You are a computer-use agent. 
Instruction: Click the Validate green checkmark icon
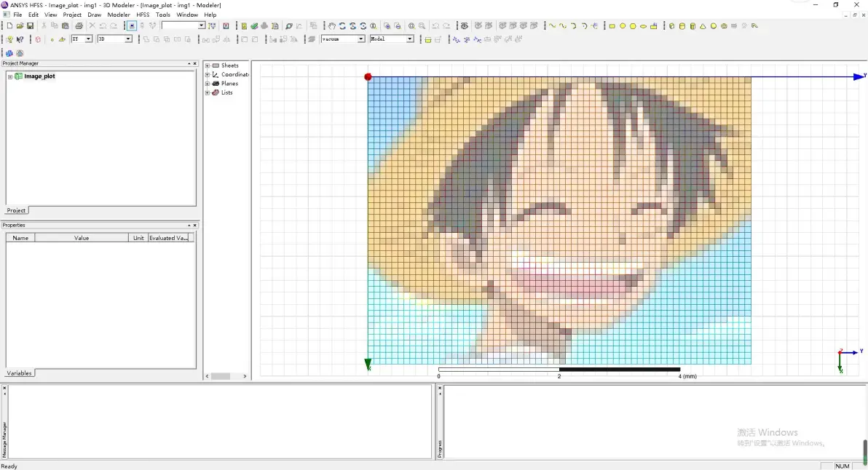pyautogui.click(x=254, y=26)
